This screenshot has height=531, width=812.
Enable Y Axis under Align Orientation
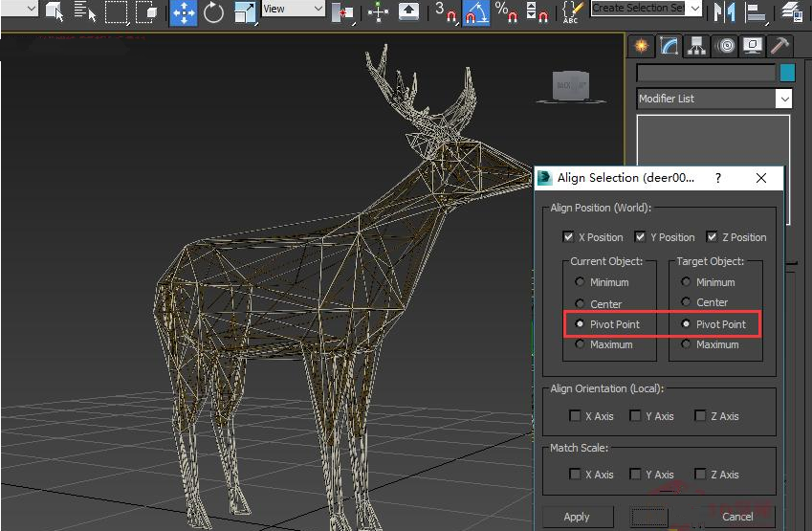click(x=635, y=415)
